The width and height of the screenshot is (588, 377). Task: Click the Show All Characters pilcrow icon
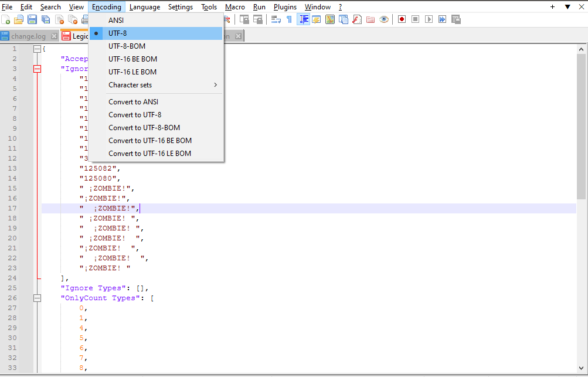click(x=289, y=19)
